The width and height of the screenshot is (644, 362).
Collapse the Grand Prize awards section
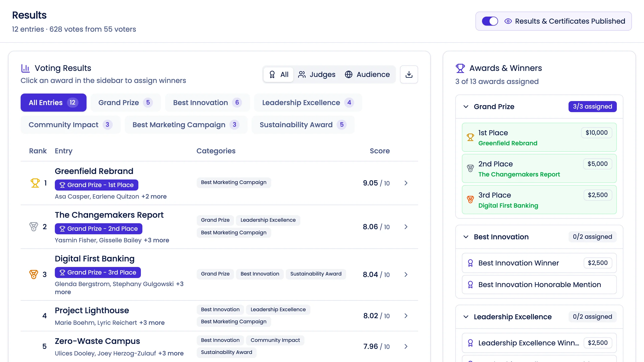click(466, 106)
